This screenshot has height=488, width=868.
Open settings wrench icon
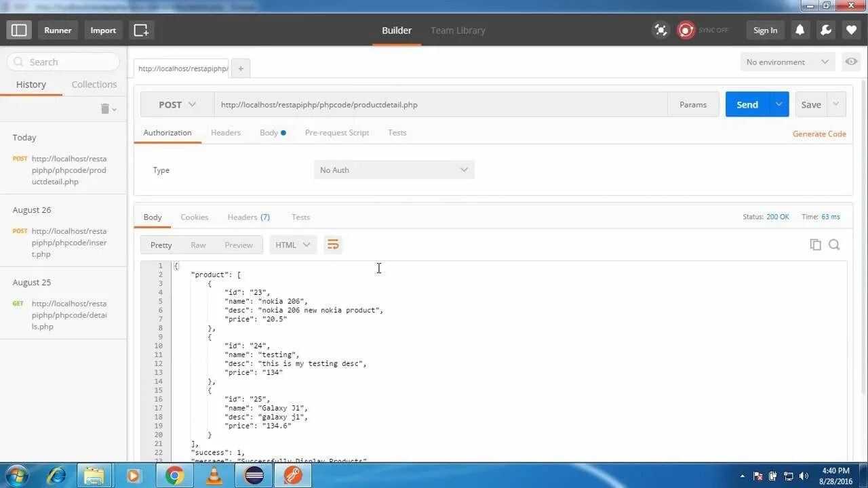pyautogui.click(x=826, y=30)
